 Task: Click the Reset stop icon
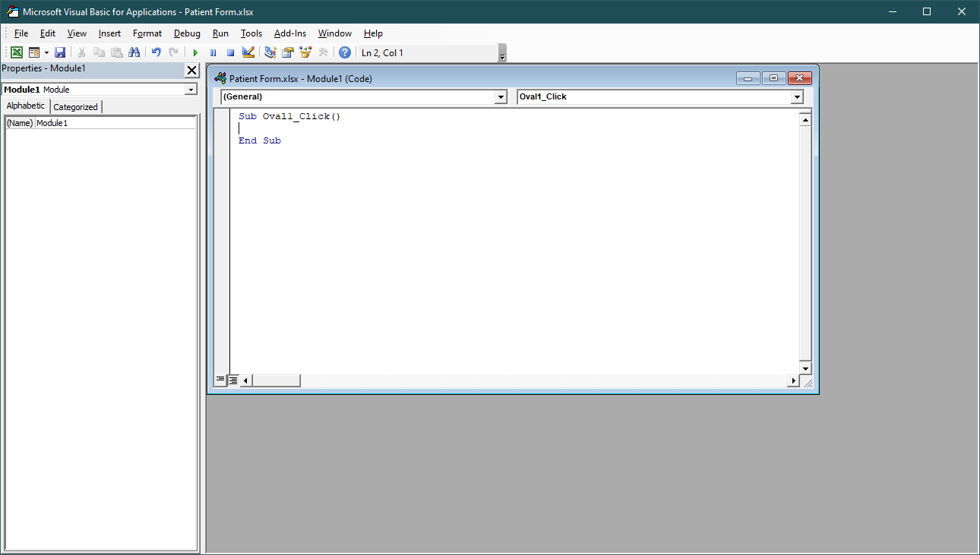click(230, 52)
